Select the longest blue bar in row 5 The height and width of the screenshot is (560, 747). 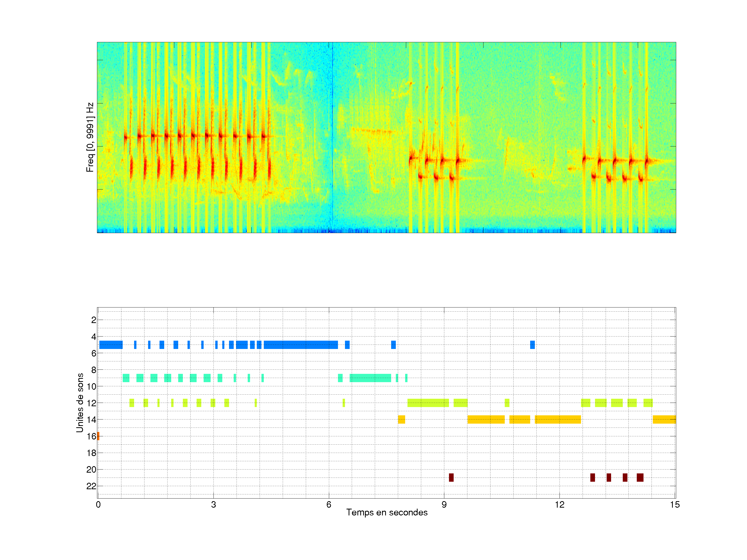[301, 345]
